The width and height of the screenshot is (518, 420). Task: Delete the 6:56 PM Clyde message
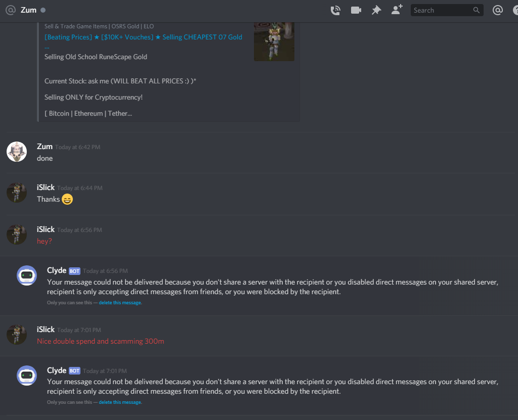point(120,303)
